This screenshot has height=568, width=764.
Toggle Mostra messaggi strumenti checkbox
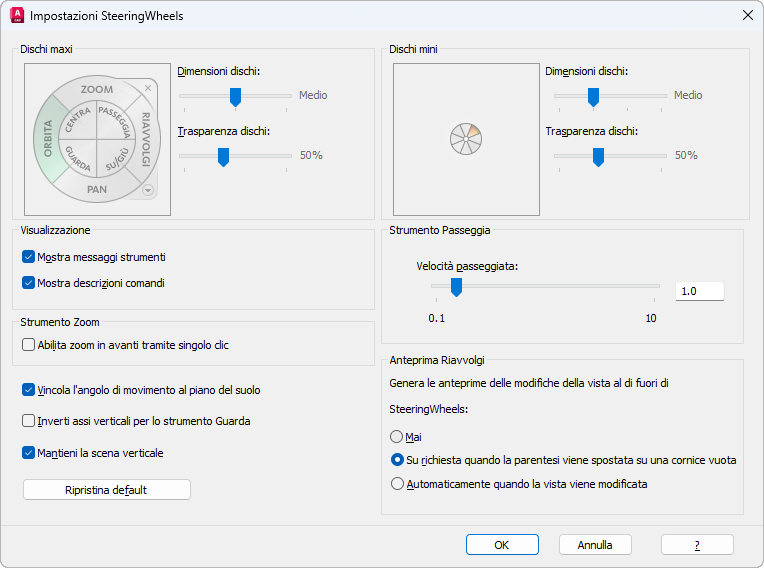point(29,257)
